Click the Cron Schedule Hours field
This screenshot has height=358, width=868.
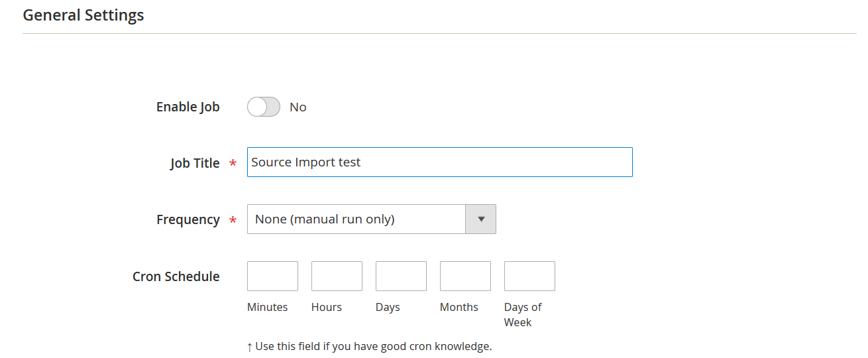pos(337,276)
